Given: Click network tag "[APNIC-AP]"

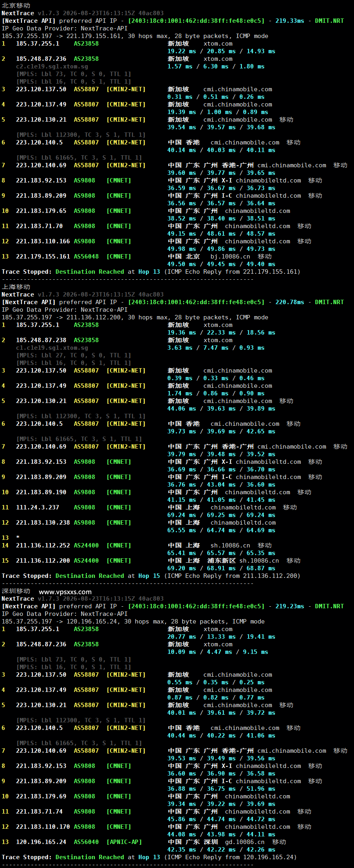Looking at the screenshot, I should tap(124, 842).
